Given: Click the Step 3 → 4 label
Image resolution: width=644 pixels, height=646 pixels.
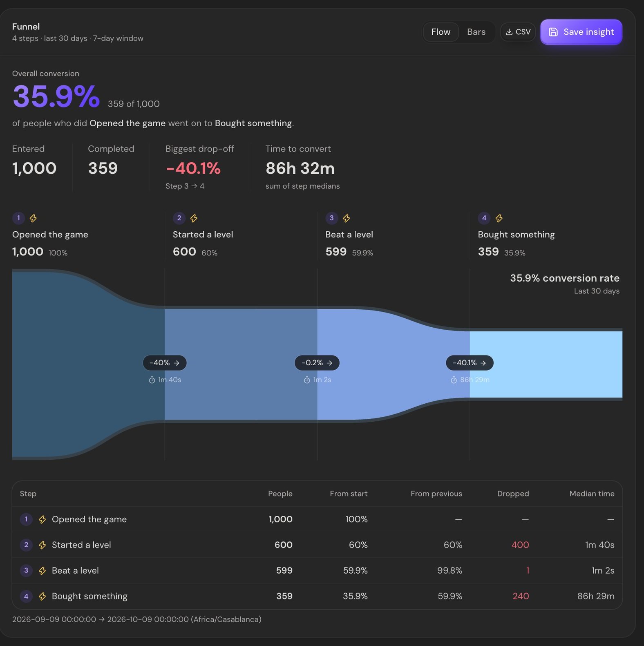Looking at the screenshot, I should (x=185, y=186).
